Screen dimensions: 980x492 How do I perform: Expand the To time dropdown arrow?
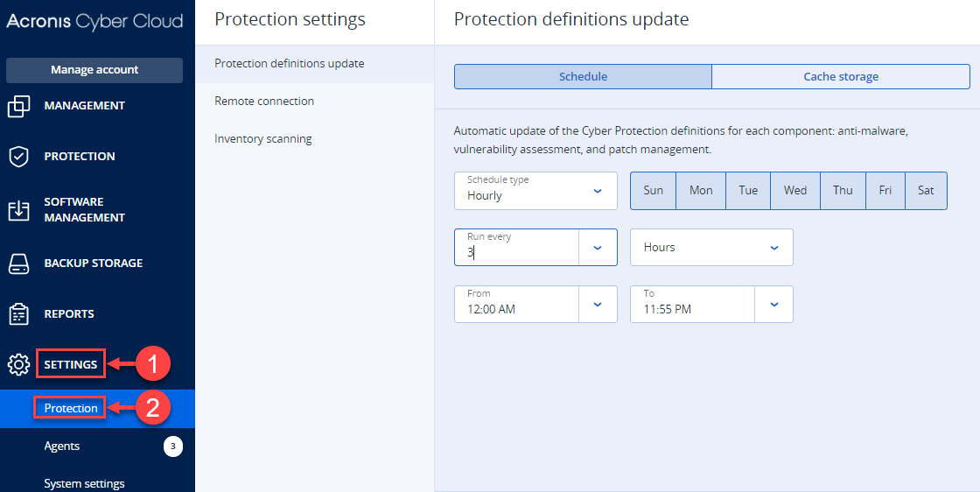click(773, 305)
